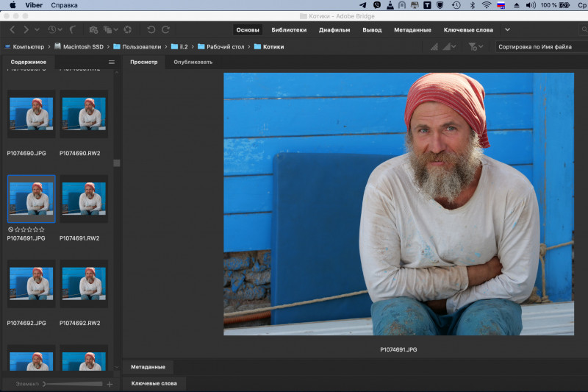The width and height of the screenshot is (588, 392).
Task: Click the Time Machine menu bar icon
Action: pos(456,5)
